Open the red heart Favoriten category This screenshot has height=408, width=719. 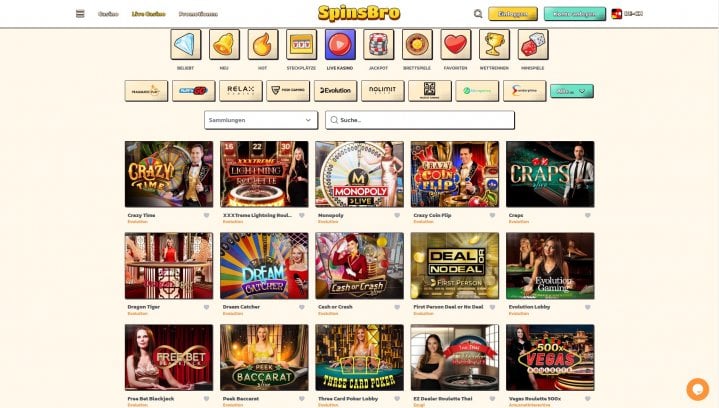click(456, 44)
